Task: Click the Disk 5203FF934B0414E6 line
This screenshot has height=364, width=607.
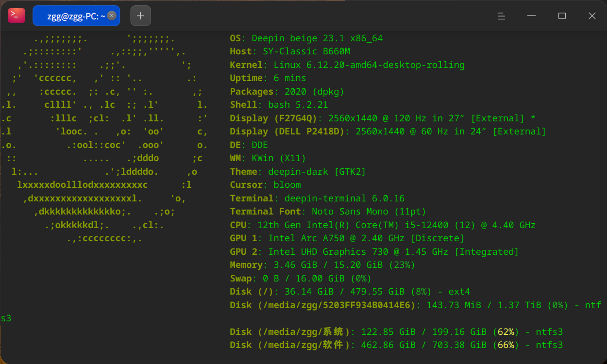Action: (x=416, y=305)
